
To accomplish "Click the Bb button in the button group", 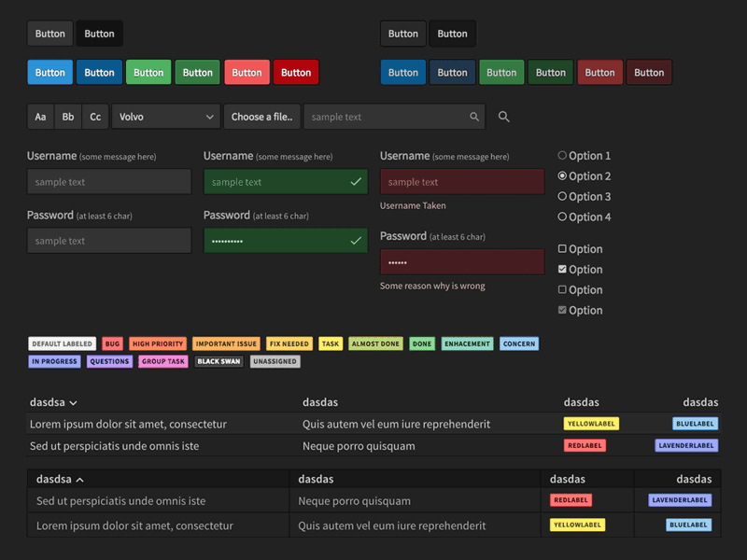I will 68,117.
